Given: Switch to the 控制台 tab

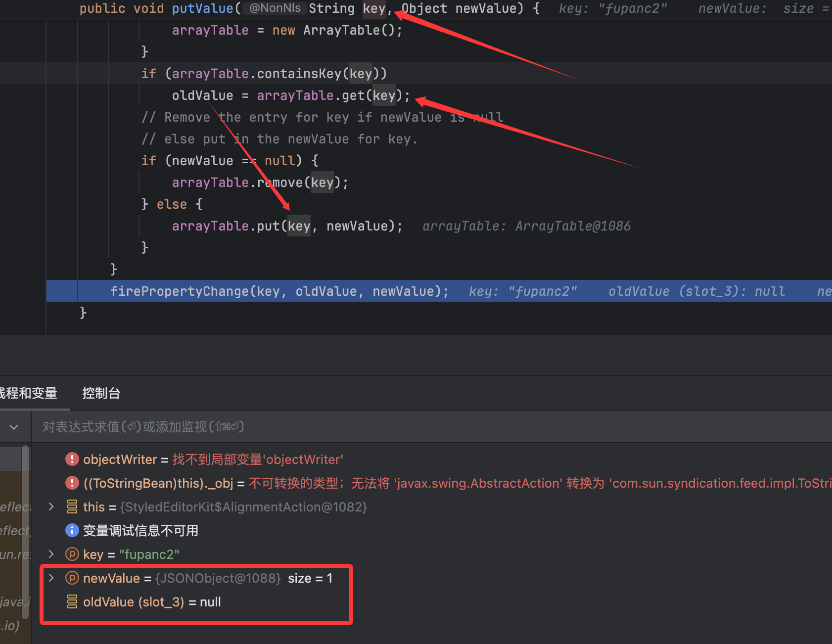Looking at the screenshot, I should click(x=101, y=393).
